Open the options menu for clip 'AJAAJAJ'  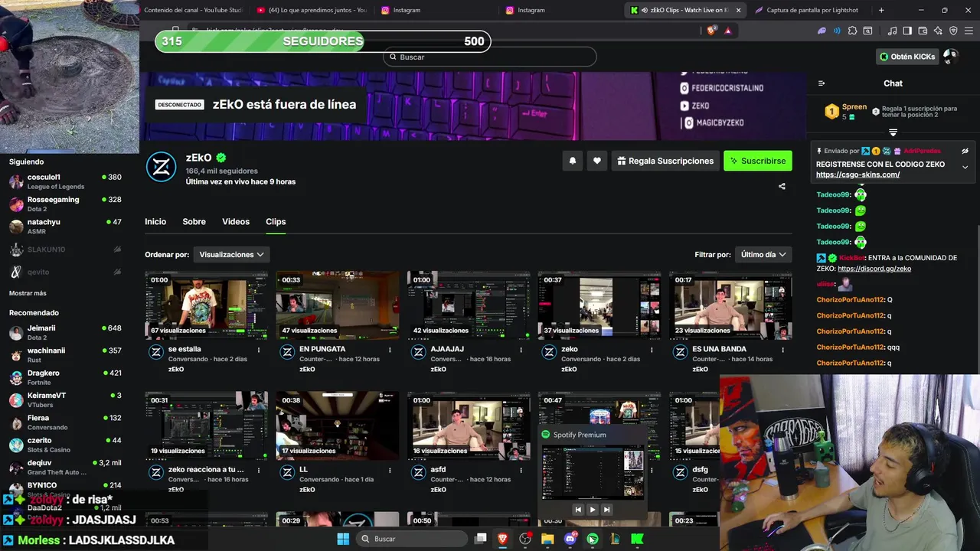point(521,350)
